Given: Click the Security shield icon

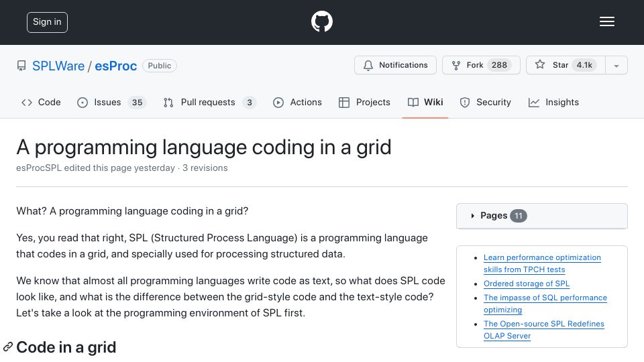Looking at the screenshot, I should point(464,103).
